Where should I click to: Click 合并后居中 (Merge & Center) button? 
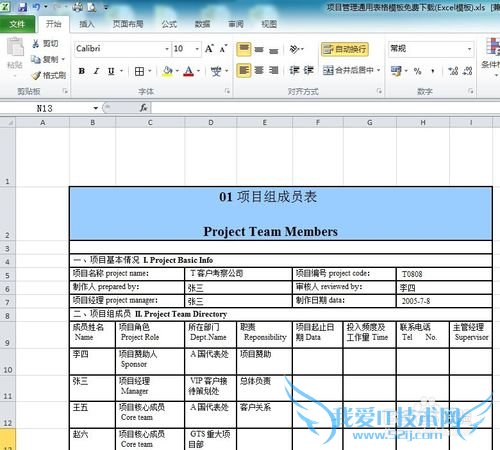click(348, 70)
